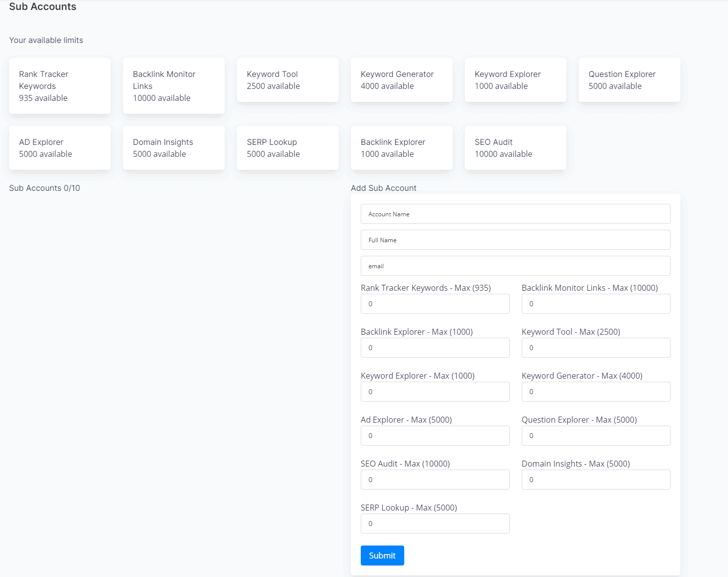The image size is (728, 577).
Task: Click the 'SEO Audit - Max (10000)' label
Action: point(405,464)
